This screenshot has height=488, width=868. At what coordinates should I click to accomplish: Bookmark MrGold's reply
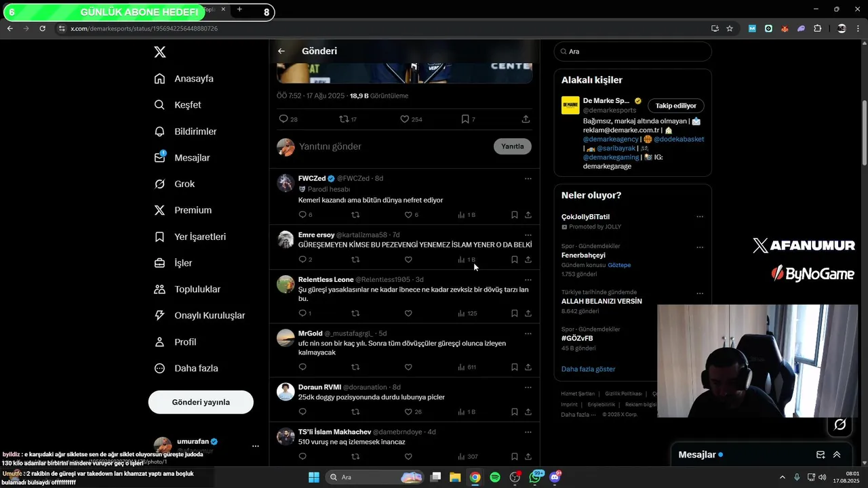[514, 367]
